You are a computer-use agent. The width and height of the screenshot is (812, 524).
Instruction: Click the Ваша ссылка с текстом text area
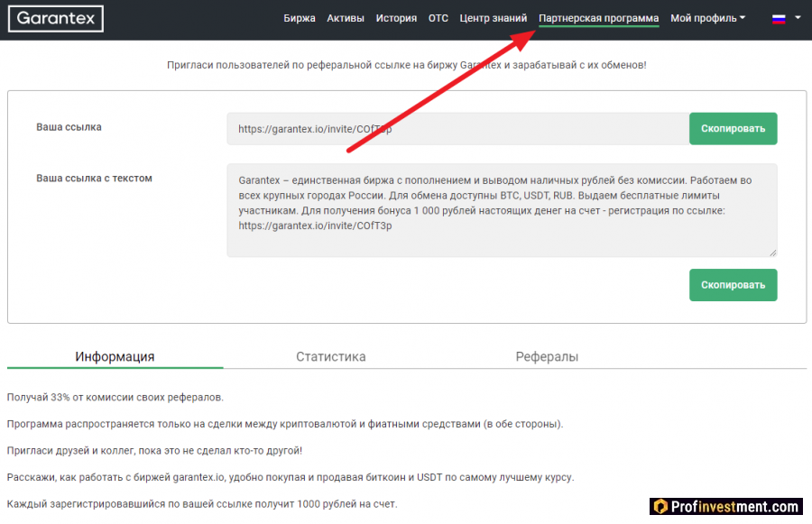(502, 210)
